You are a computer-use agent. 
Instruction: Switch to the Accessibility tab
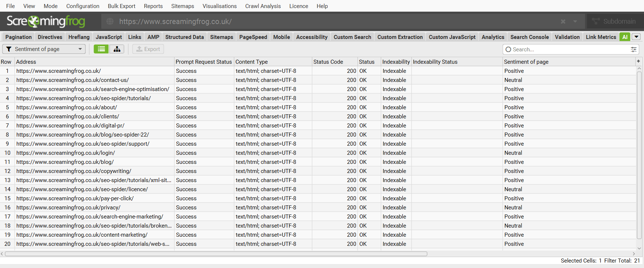point(312,37)
